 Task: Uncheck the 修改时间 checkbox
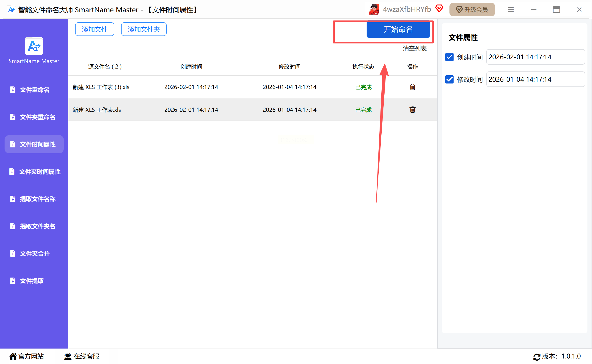(x=449, y=79)
